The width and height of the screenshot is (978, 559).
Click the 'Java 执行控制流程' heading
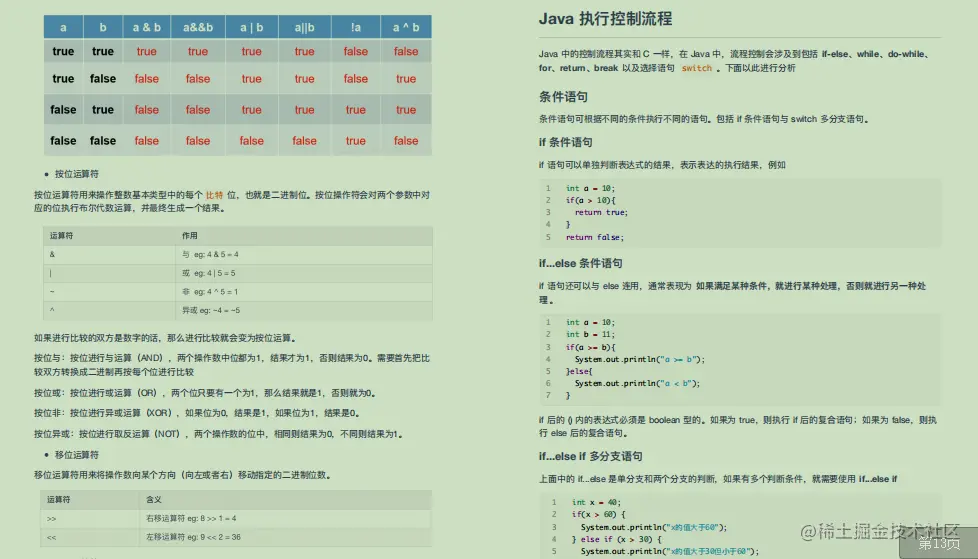pyautogui.click(x=605, y=19)
